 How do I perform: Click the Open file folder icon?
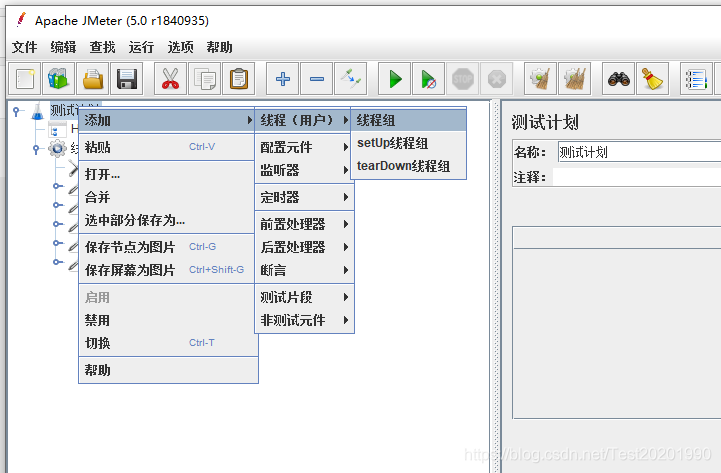tap(93, 79)
